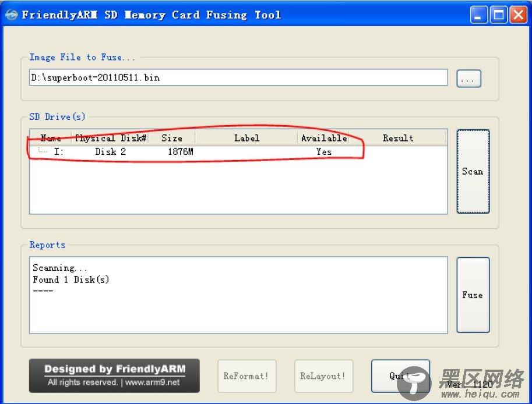Click the Result column header
This screenshot has width=532, height=404.
click(x=398, y=138)
